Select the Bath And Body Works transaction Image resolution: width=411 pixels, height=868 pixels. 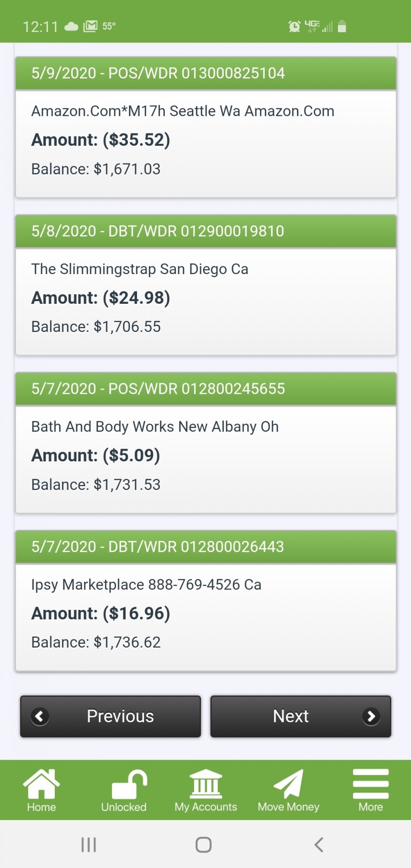[206, 460]
